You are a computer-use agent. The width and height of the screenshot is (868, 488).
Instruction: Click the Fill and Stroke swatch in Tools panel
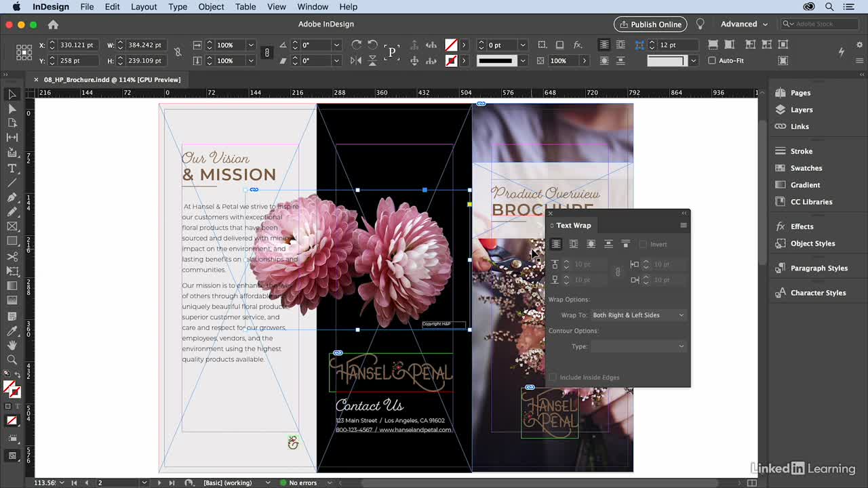coord(12,390)
